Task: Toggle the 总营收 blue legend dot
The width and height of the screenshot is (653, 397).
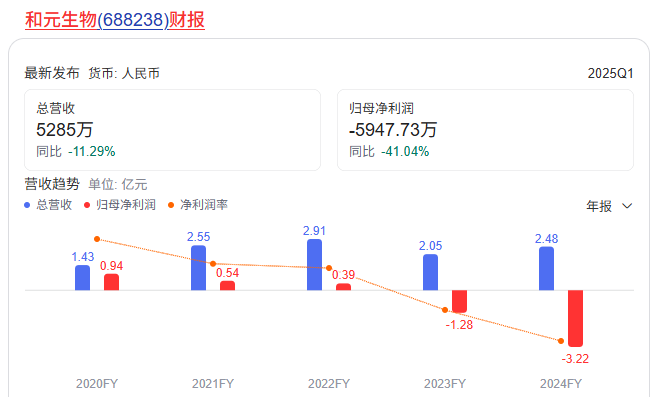Action: coord(27,205)
